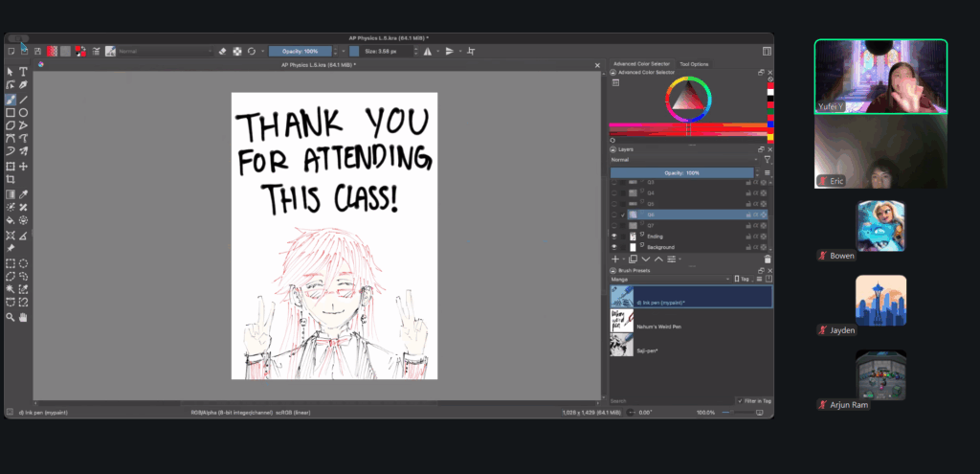
Task: Toggle visibility of the Ending layer
Action: pos(614,236)
